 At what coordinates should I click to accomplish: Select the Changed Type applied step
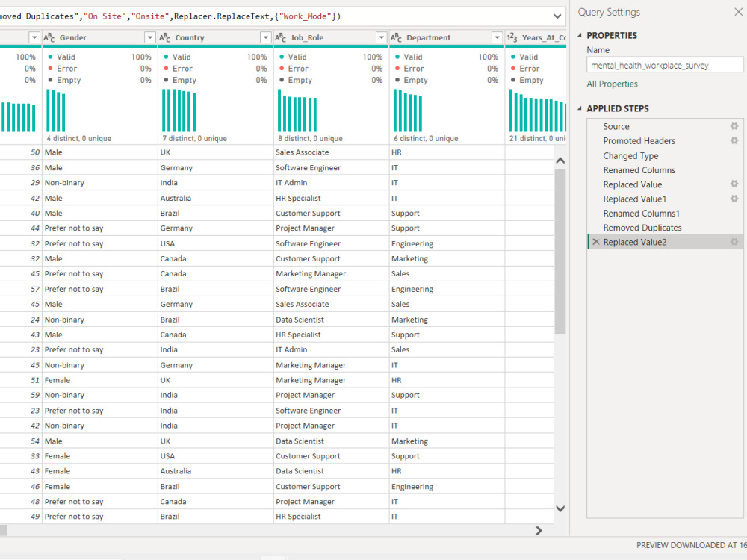[630, 156]
